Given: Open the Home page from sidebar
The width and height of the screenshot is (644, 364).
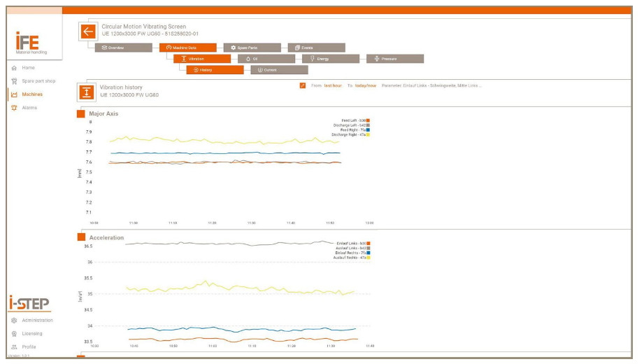Looking at the screenshot, I should click(x=28, y=68).
